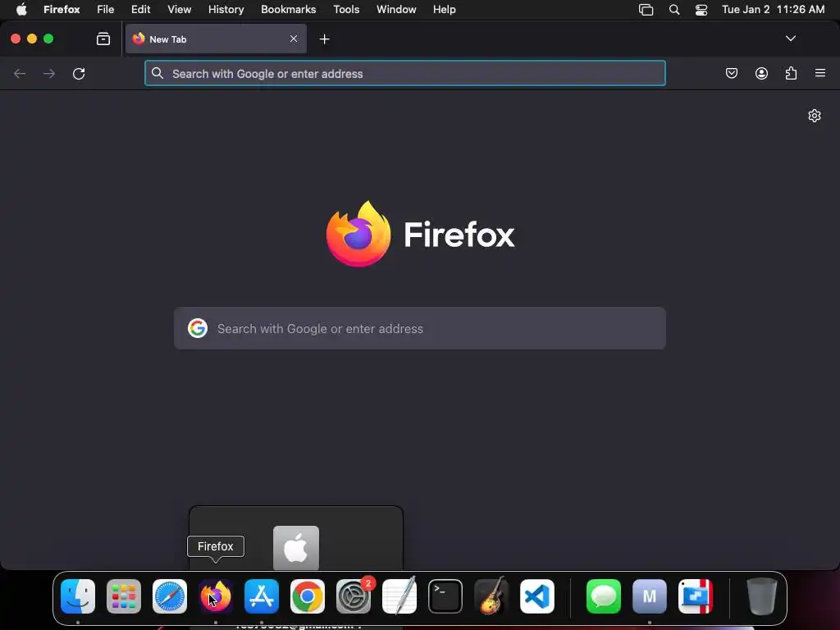Screen dimensions: 840x630
Task: Personalize the new tab with the gear icon
Action: click(815, 116)
